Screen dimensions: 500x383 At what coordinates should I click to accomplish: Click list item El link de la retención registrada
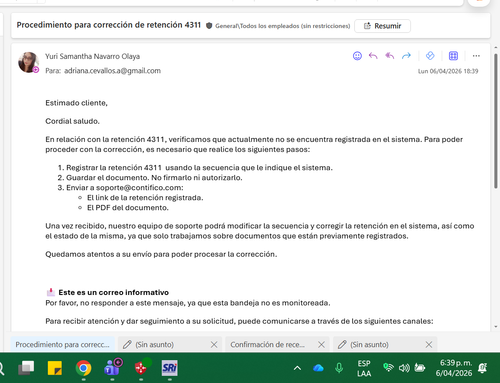(145, 198)
